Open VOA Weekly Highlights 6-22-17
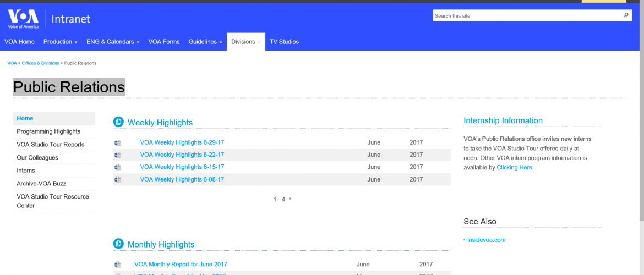Viewport: 644px width, 275px height. 182,155
